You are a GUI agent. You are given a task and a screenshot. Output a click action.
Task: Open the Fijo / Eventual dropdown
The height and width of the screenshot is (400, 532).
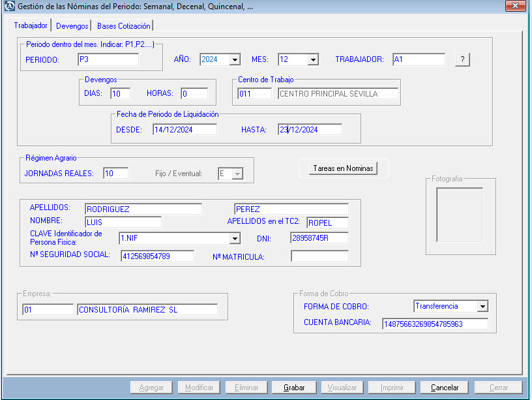pyautogui.click(x=237, y=174)
